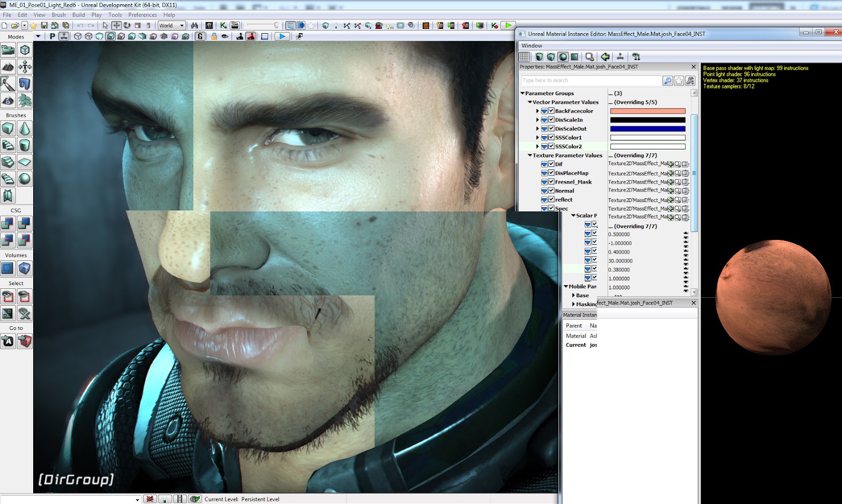Open the World coordinate system dropdown
The image size is (842, 504).
172,25
